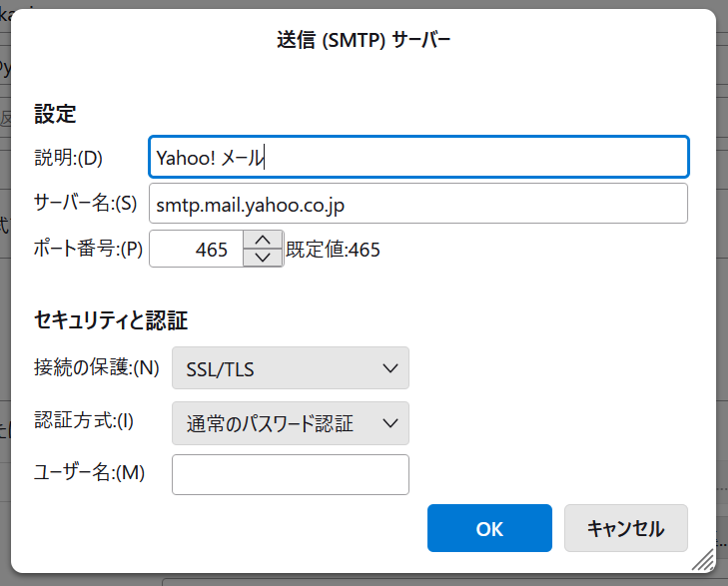Click the 送信 (SMTP) サーバー dialog title
Image resolution: width=728 pixels, height=586 pixels.
364,41
